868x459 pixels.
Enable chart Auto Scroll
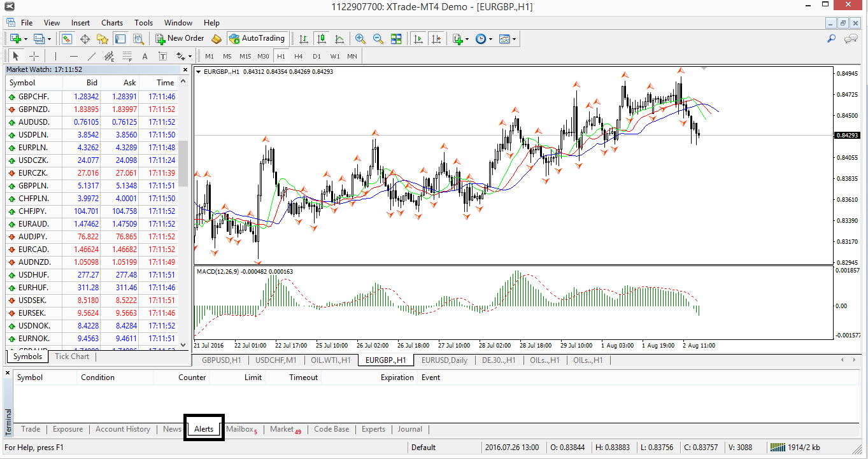[417, 39]
